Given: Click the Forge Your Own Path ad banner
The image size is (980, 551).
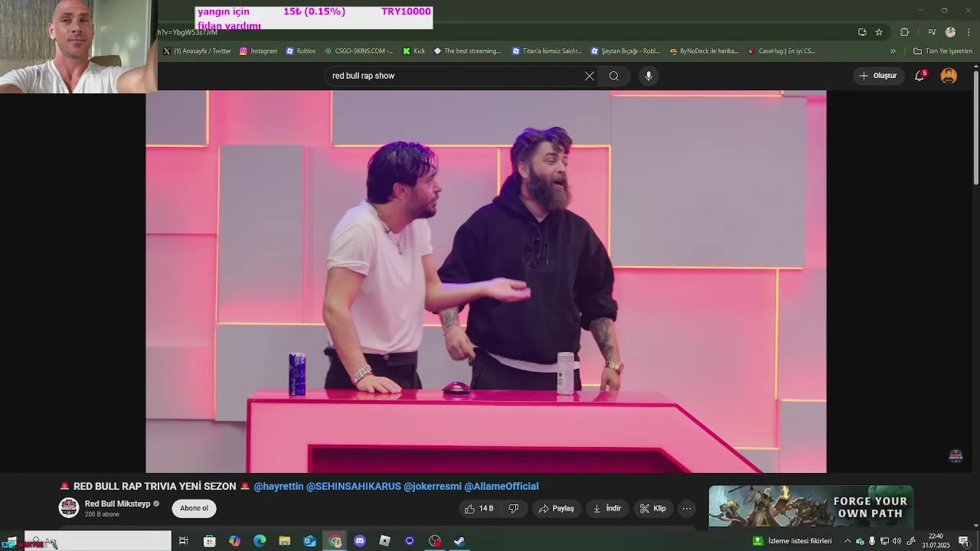Looking at the screenshot, I should [x=811, y=506].
